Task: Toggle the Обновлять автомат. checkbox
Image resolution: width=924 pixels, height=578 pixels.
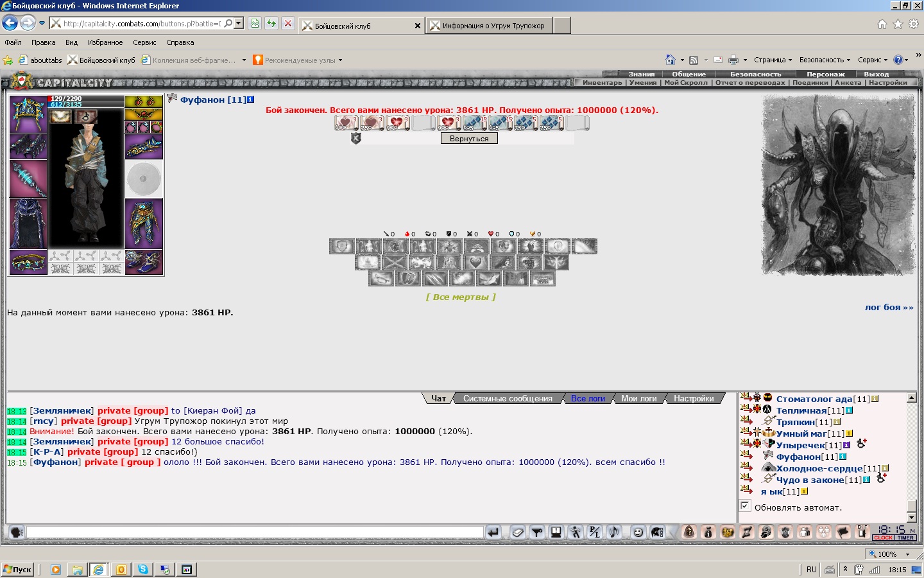Action: (x=745, y=506)
